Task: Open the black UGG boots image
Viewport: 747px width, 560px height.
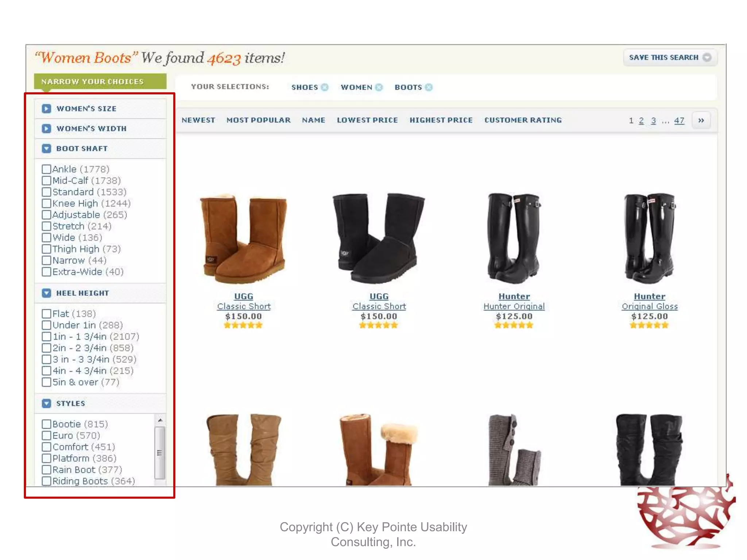Action: click(378, 238)
